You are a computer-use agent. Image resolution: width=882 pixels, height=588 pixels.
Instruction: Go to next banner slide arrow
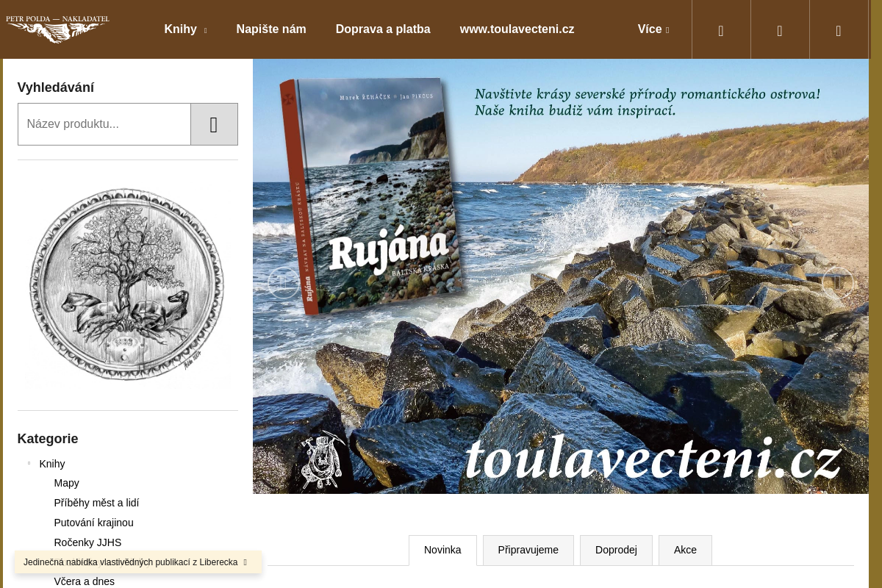point(838,282)
